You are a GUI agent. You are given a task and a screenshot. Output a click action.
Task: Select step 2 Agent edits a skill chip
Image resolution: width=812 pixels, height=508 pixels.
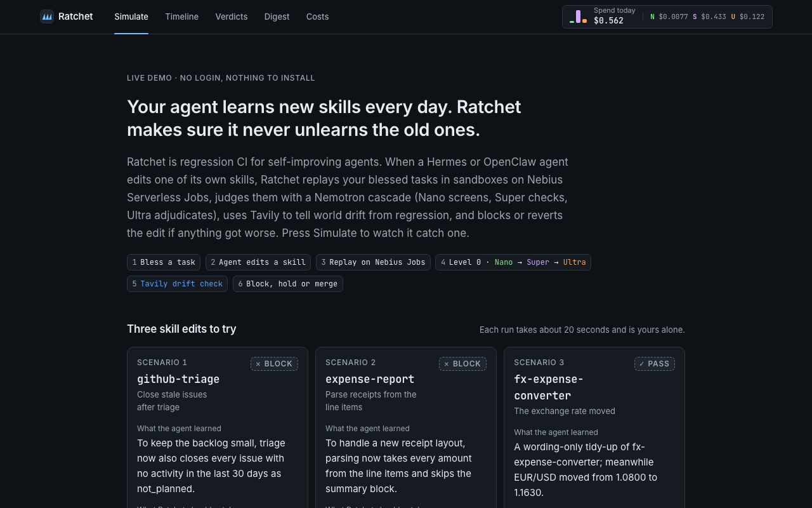point(258,262)
